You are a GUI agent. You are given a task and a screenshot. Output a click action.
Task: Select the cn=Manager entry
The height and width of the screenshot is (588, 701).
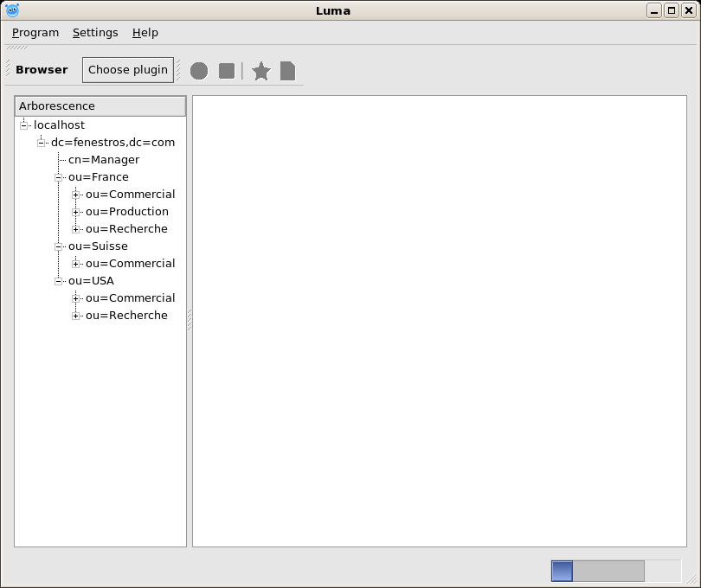(104, 160)
